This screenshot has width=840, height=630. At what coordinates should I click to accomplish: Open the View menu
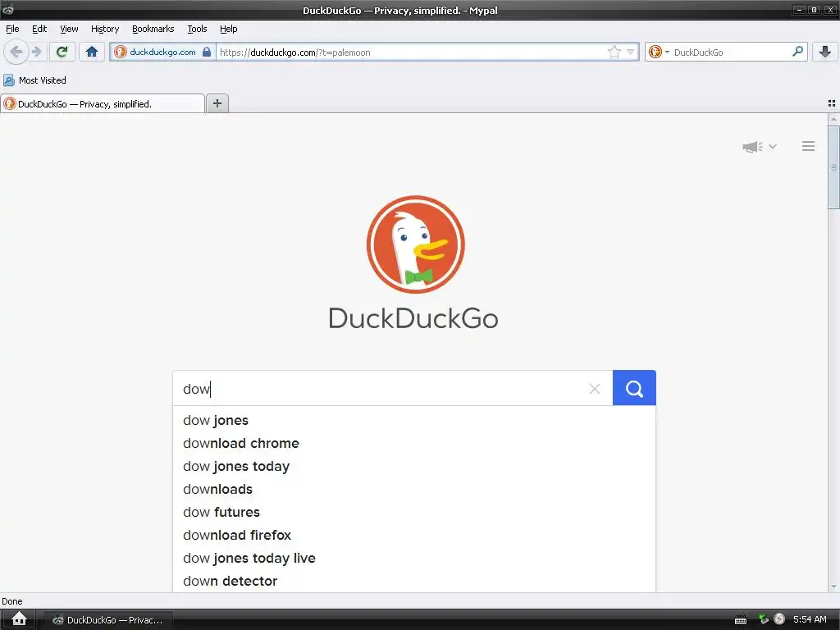pos(69,29)
